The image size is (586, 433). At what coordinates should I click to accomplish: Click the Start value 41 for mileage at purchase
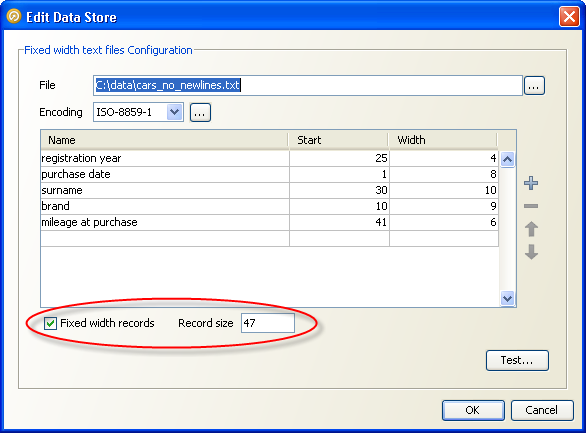pyautogui.click(x=339, y=222)
